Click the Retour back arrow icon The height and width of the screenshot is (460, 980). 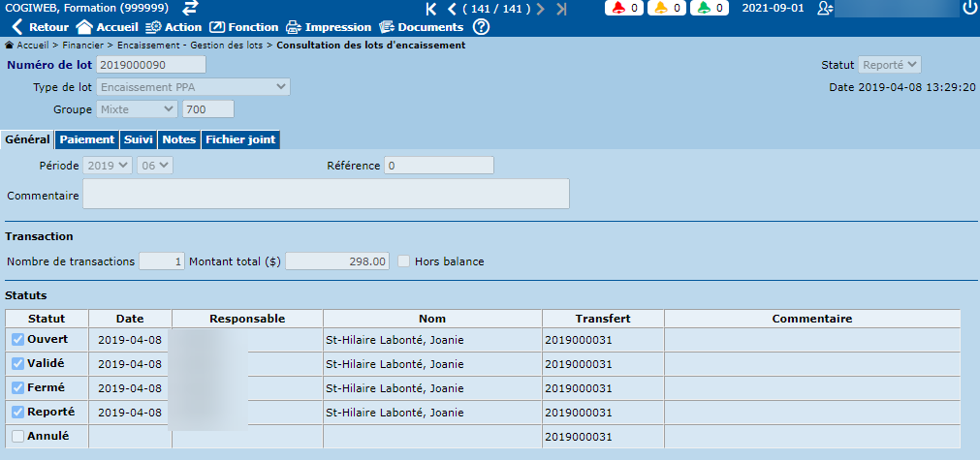16,27
